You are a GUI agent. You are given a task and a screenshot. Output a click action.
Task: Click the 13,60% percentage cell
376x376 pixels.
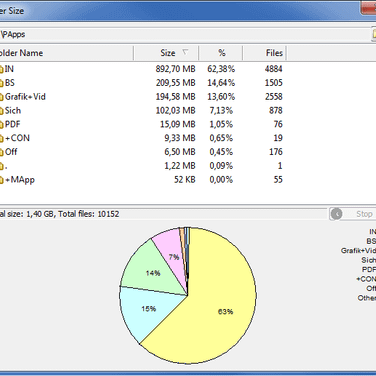221,97
